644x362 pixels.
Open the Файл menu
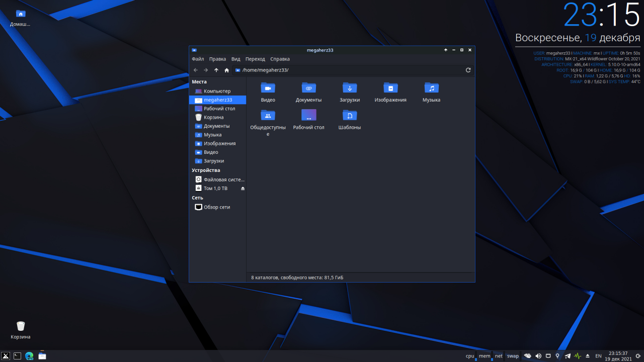[x=198, y=59]
